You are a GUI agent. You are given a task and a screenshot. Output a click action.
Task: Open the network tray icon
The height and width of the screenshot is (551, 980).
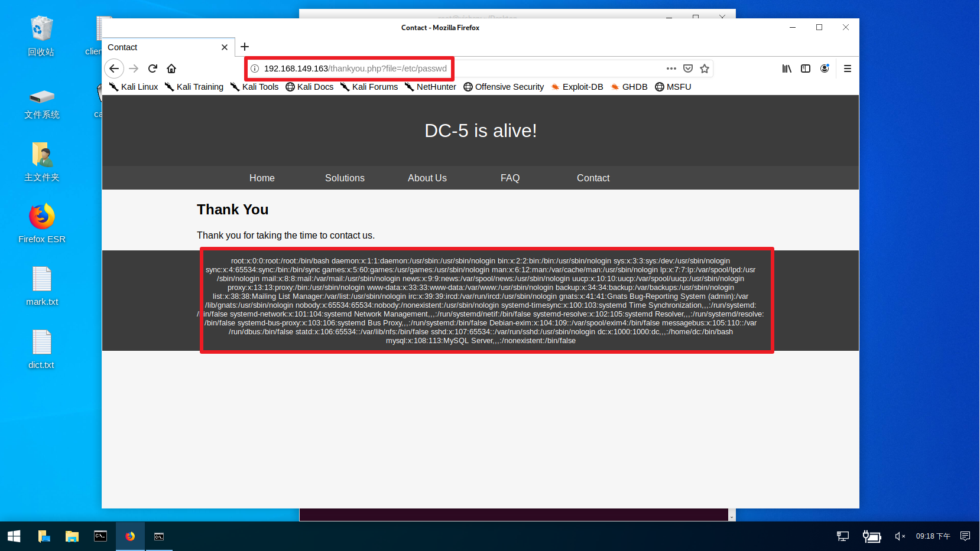843,536
